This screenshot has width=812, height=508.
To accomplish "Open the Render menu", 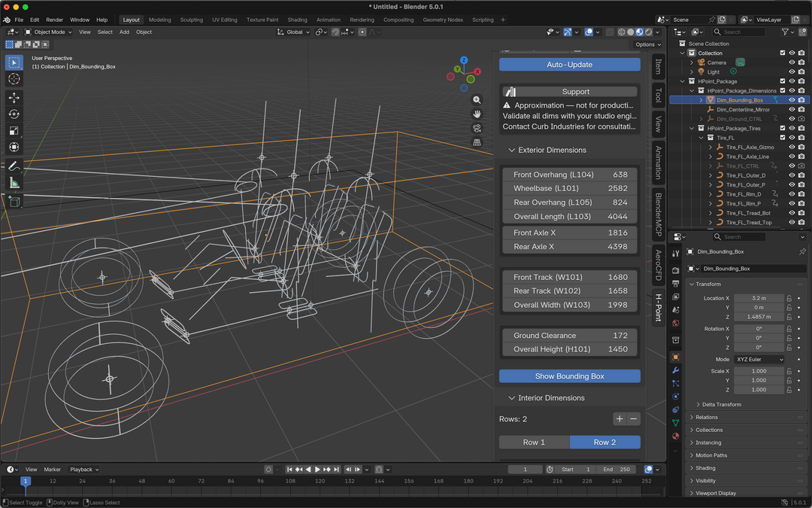I will pos(54,20).
